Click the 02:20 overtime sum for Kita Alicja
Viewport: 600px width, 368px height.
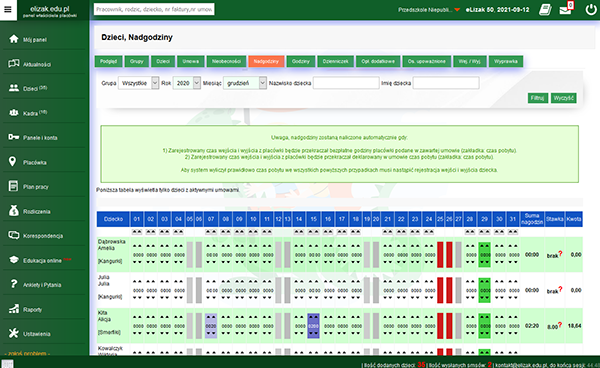532,326
